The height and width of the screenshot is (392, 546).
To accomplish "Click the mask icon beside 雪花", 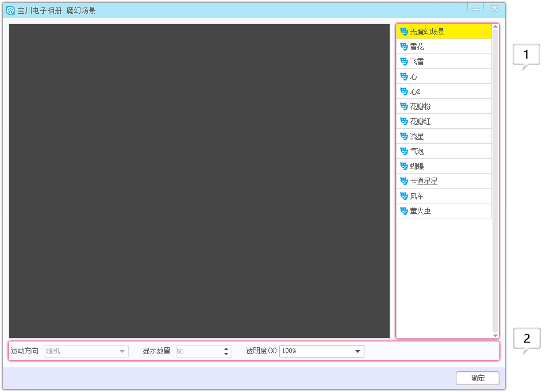I will pyautogui.click(x=403, y=47).
